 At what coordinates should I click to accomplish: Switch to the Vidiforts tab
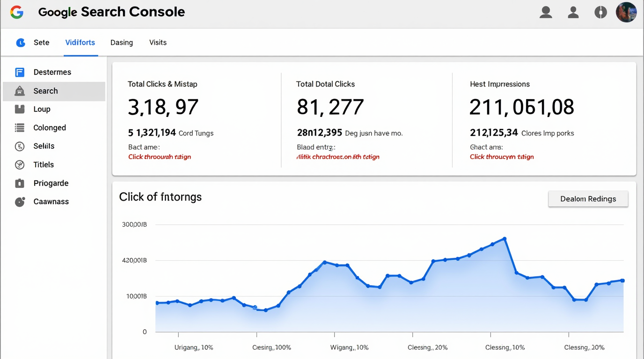80,43
